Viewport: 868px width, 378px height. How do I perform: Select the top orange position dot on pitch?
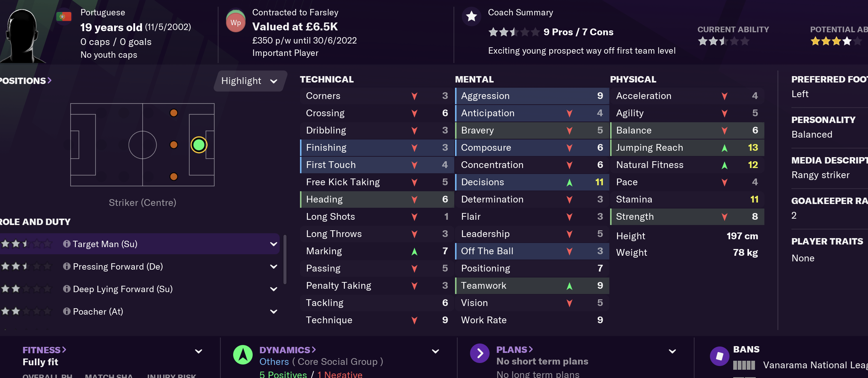point(173,113)
